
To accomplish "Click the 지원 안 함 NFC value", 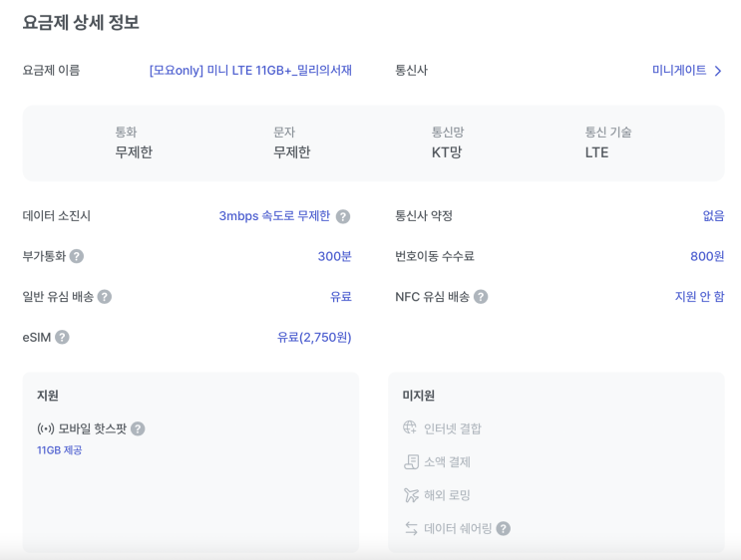I will (699, 296).
